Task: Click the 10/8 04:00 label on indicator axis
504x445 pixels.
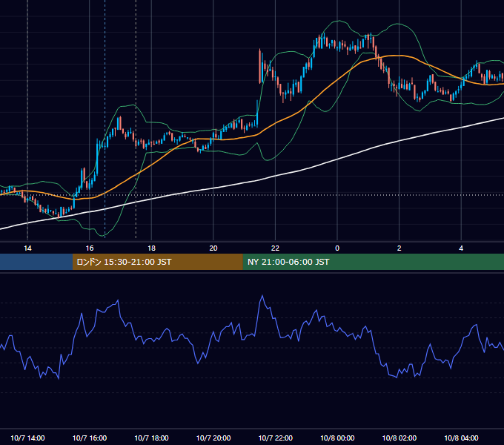Action: click(x=461, y=438)
